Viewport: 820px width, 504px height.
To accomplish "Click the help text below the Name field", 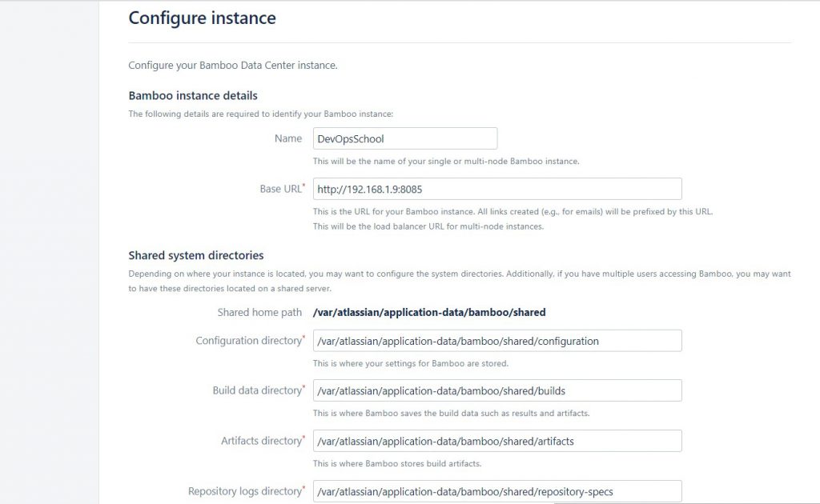I will pos(445,161).
